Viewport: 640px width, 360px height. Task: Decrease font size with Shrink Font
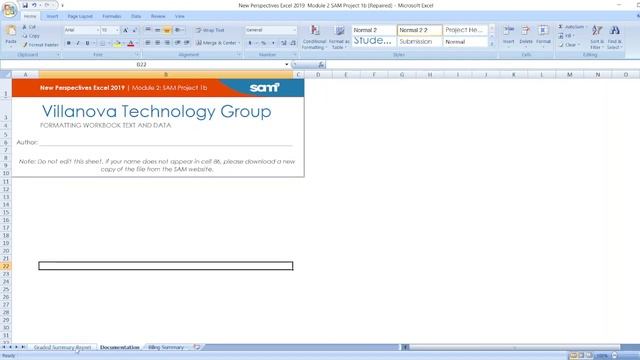134,30
